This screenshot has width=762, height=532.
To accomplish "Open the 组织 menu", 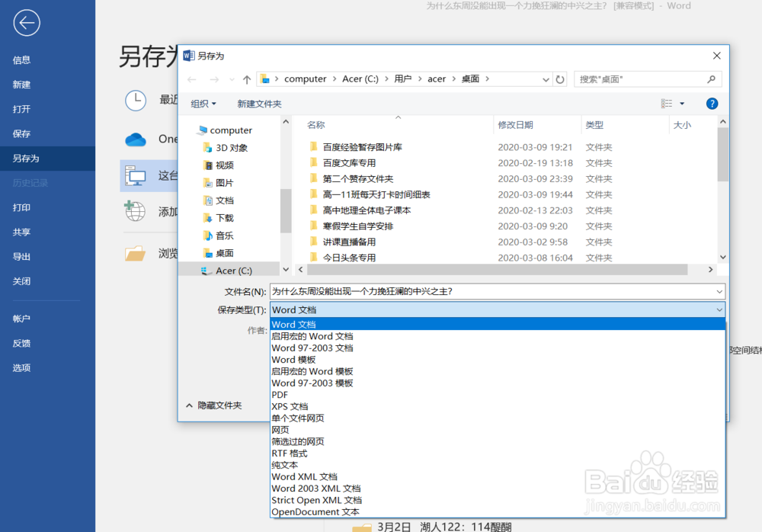I will click(203, 104).
